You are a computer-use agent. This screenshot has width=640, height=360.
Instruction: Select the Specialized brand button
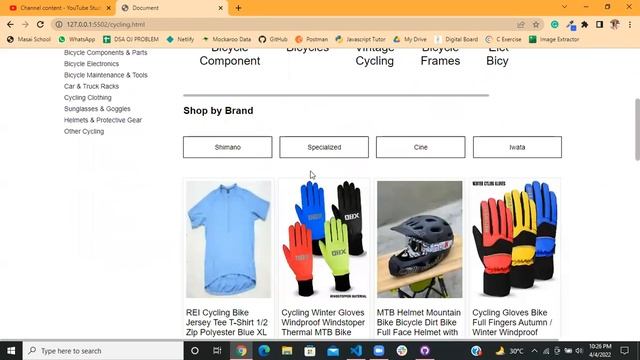[x=324, y=147]
